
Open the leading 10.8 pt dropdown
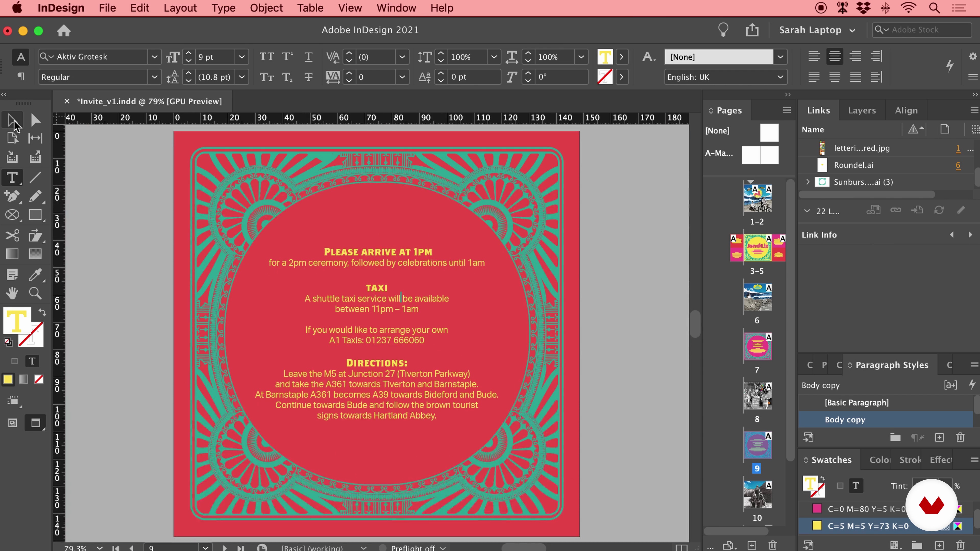coord(242,77)
